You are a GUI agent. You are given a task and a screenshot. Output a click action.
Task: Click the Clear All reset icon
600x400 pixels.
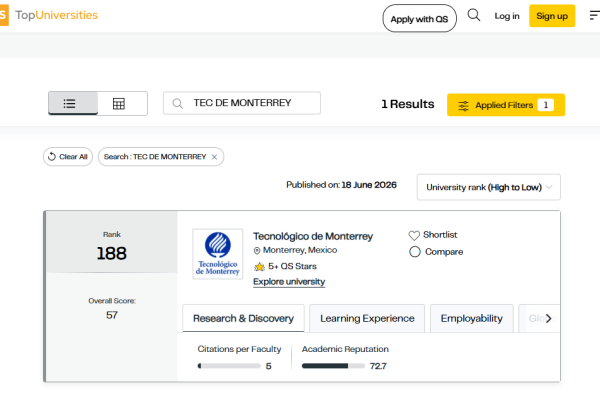point(52,157)
